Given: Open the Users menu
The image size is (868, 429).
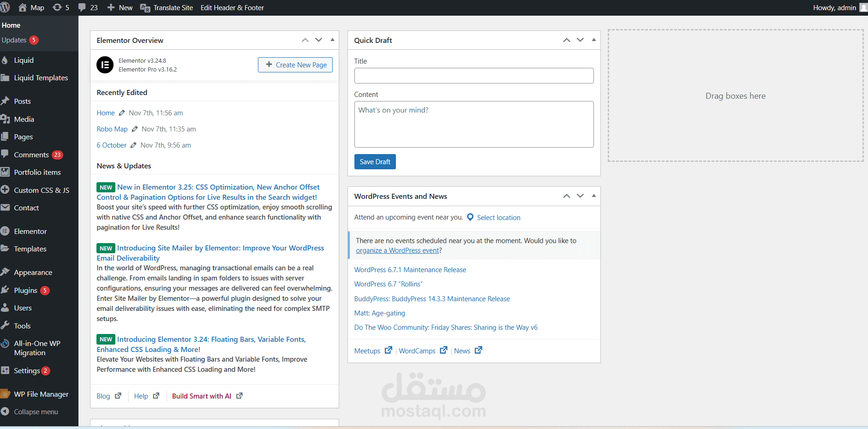Looking at the screenshot, I should pyautogui.click(x=23, y=308).
